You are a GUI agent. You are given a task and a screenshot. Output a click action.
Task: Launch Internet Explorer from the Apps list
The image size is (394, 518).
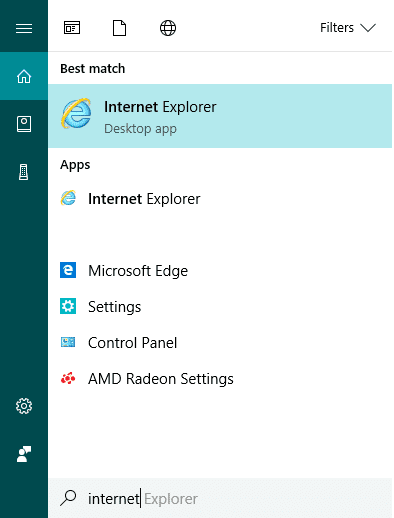[x=220, y=199]
